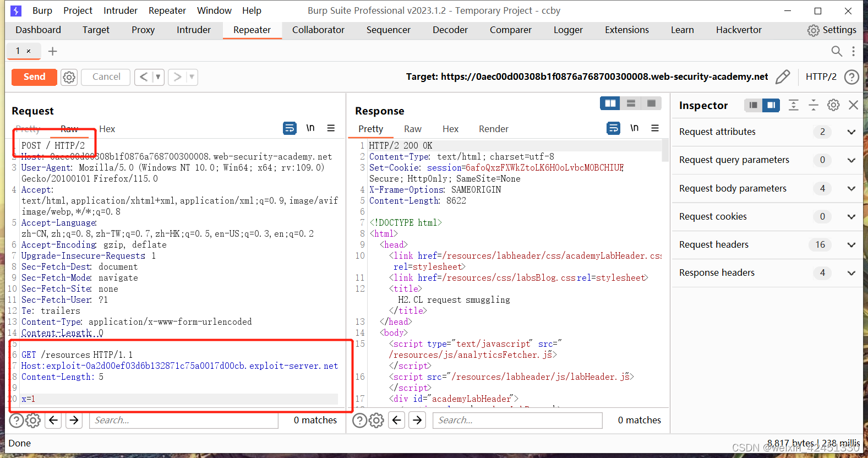Toggle word wrap in request pane

tap(290, 128)
